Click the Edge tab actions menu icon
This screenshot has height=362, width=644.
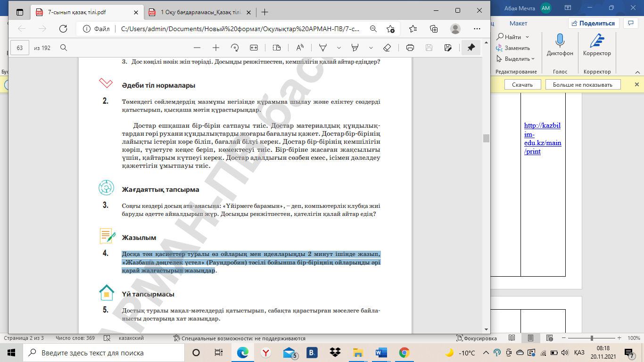tap(19, 12)
